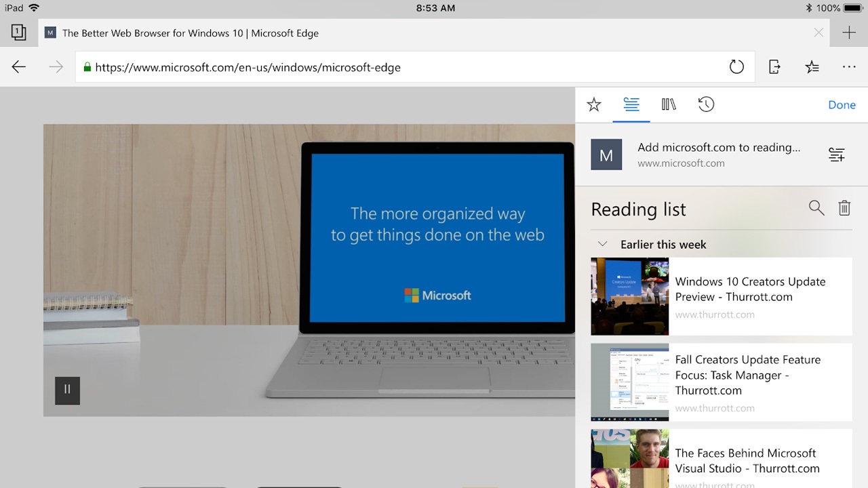
Task: Open a new tab with plus
Action: coord(849,33)
